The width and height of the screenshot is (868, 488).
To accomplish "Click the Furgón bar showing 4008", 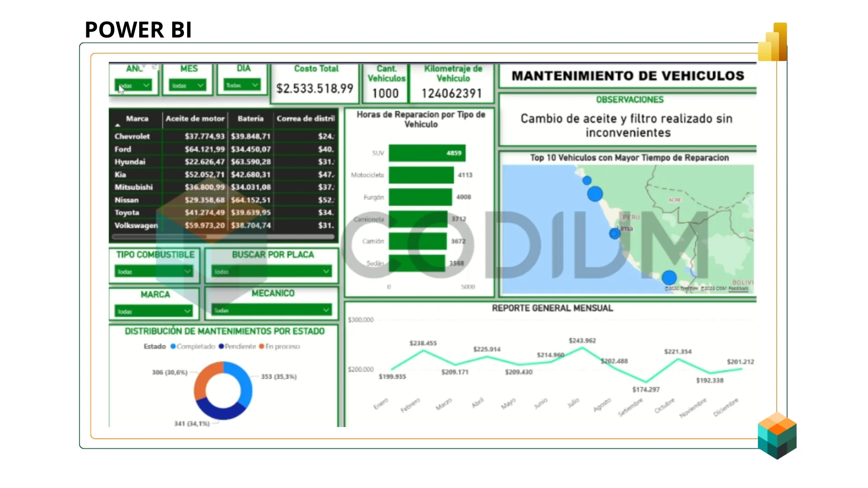I will [420, 197].
